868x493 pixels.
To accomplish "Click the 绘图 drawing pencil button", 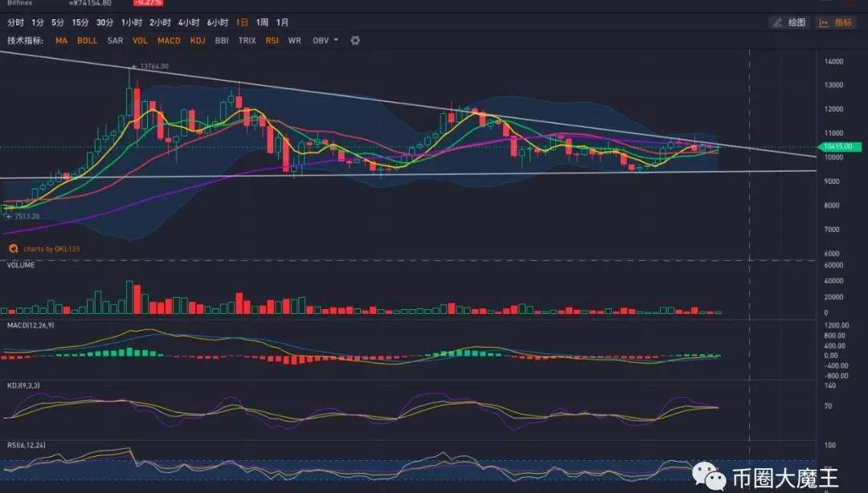I will pos(788,22).
